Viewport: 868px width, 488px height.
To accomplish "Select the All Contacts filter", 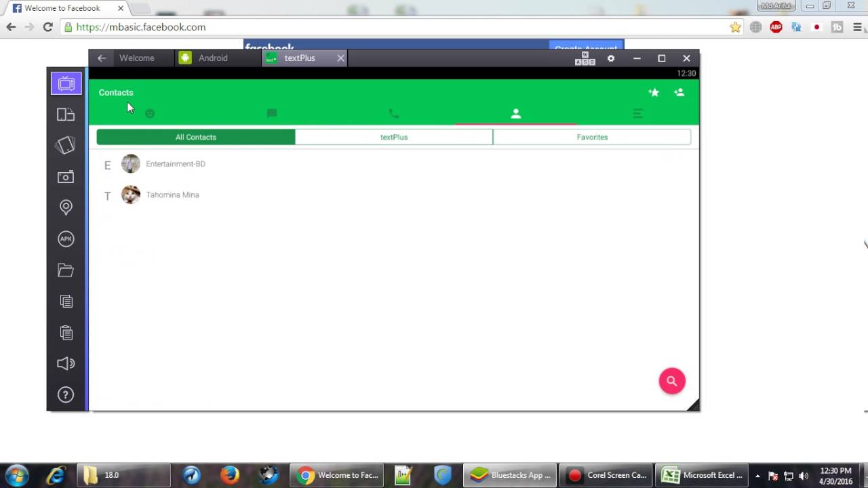I will pyautogui.click(x=196, y=137).
